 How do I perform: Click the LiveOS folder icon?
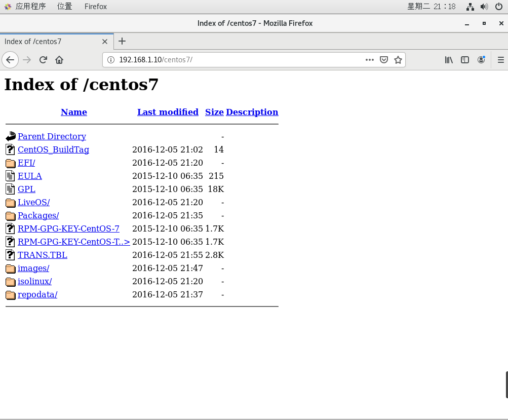[x=10, y=203]
